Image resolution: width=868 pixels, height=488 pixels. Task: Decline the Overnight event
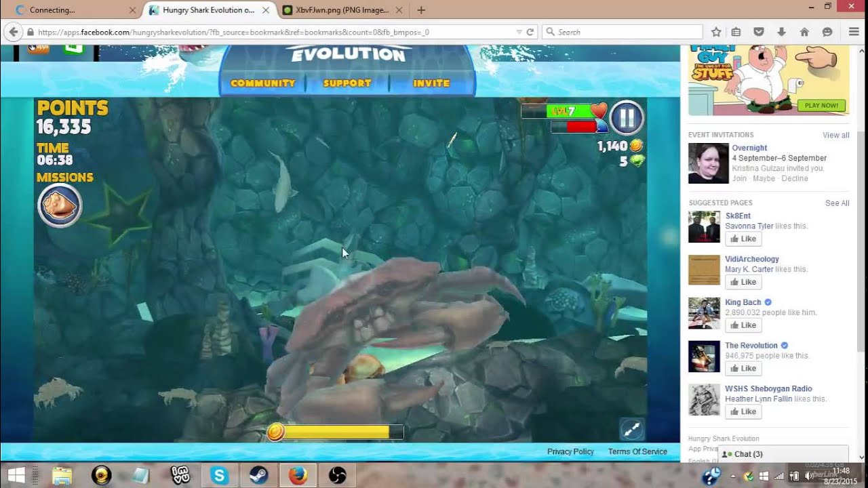click(795, 178)
